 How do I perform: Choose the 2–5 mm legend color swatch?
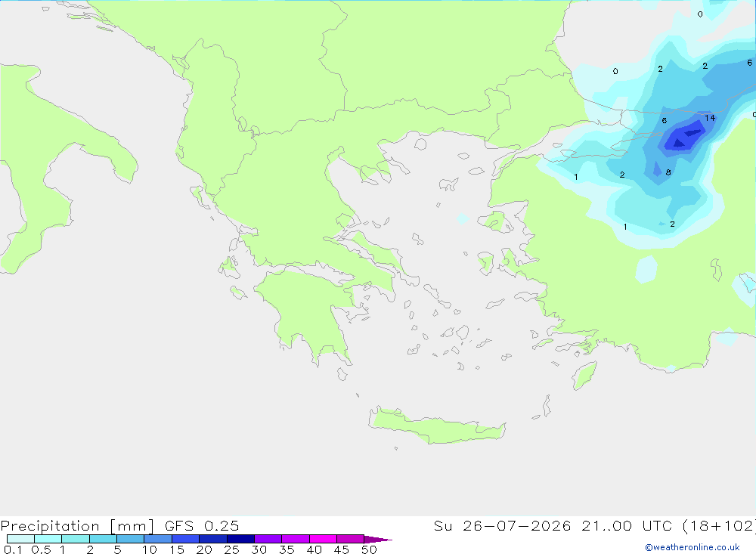point(103,539)
